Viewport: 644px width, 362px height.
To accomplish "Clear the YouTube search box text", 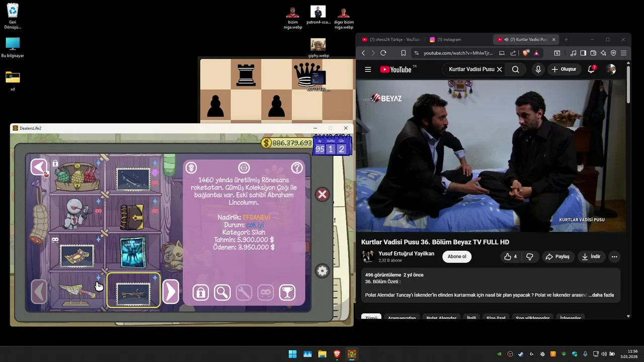I will tap(499, 69).
